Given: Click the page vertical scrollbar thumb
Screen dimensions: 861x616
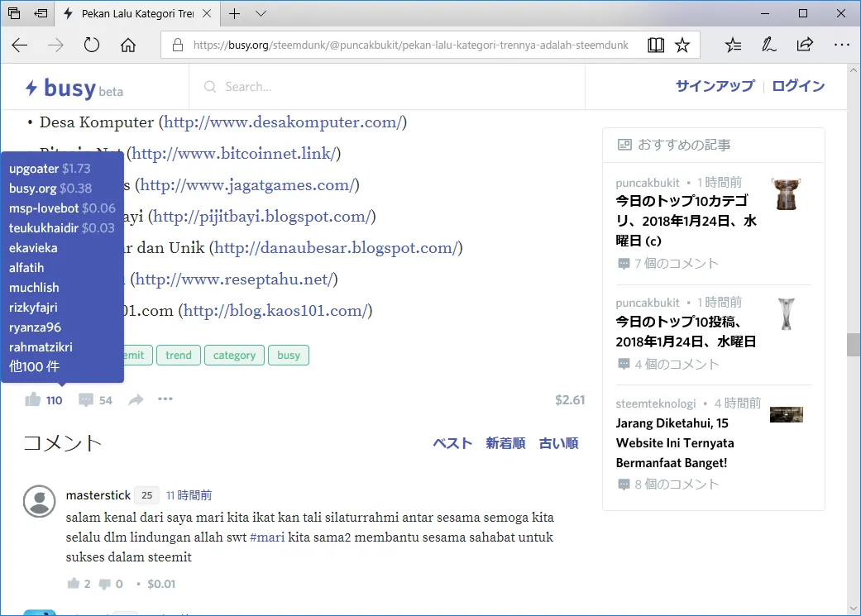Looking at the screenshot, I should tap(853, 345).
